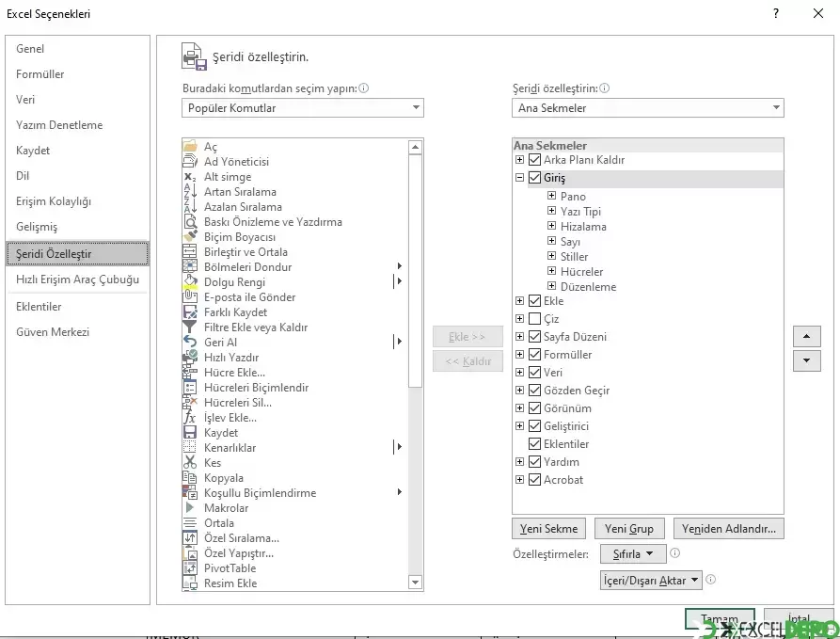
Task: Select the Kes scissors icon
Action: [x=190, y=462]
